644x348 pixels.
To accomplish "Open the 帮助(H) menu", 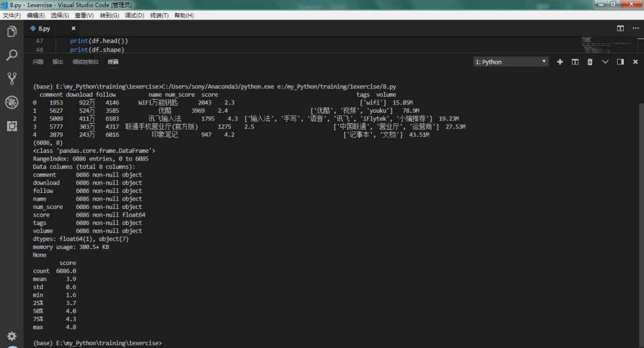I will [184, 15].
